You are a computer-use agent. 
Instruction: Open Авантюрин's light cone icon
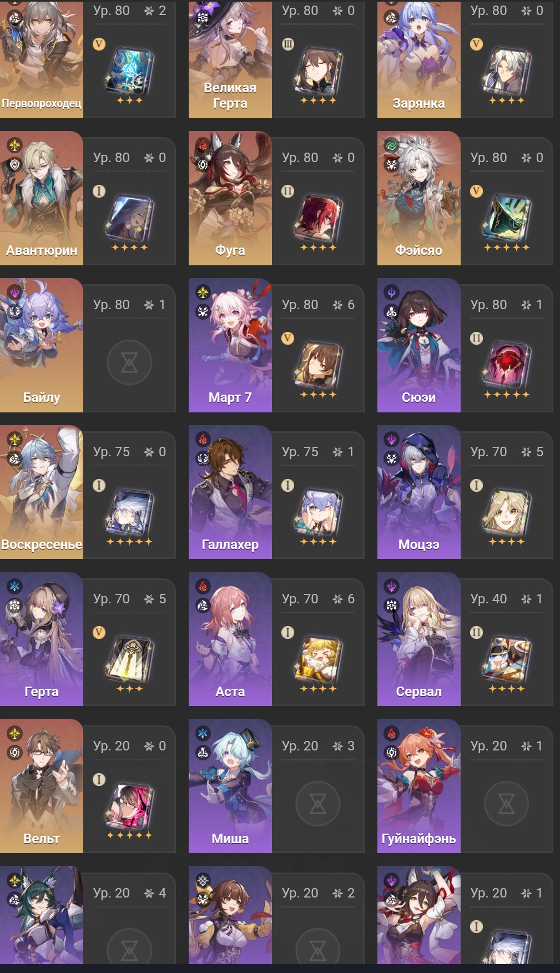(129, 216)
